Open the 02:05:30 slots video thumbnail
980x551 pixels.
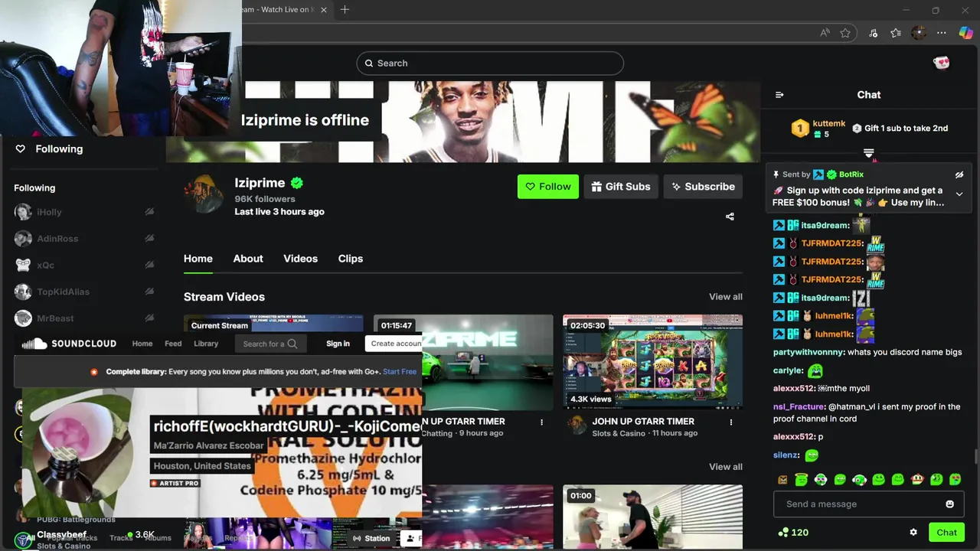(652, 362)
